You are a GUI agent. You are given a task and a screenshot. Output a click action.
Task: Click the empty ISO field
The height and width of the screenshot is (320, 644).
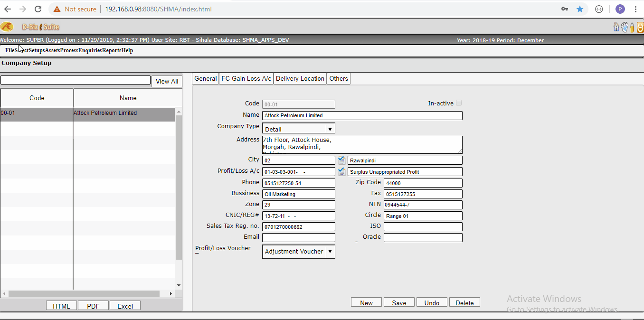click(423, 226)
